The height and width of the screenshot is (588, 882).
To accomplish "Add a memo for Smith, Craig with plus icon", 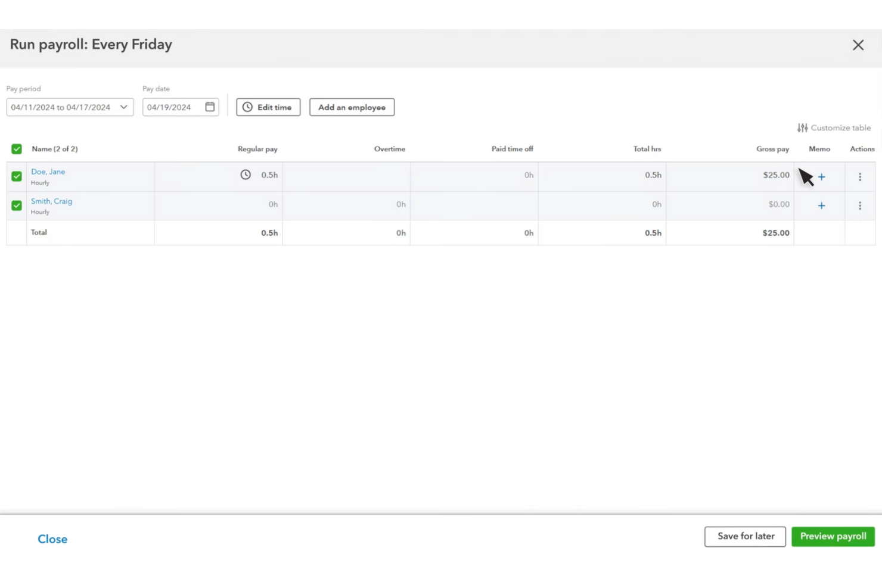I will coord(821,206).
